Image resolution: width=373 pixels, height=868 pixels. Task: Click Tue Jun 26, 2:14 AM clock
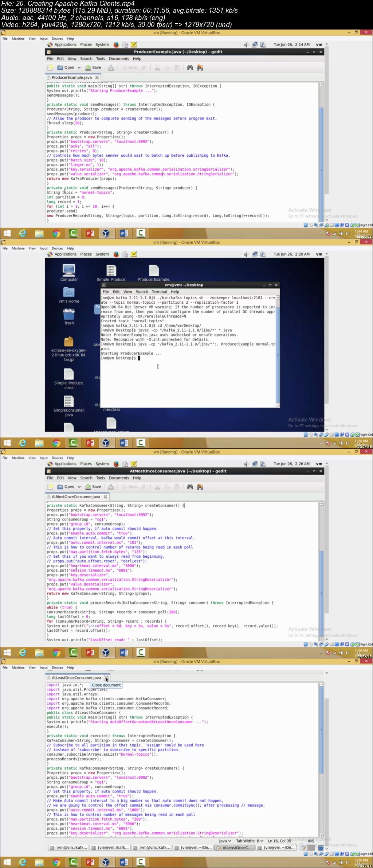291,44
